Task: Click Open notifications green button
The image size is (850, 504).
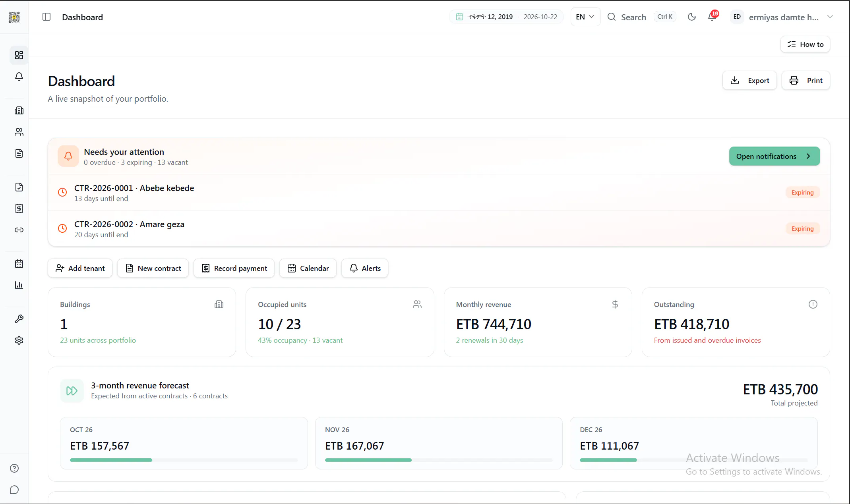Action: click(774, 156)
